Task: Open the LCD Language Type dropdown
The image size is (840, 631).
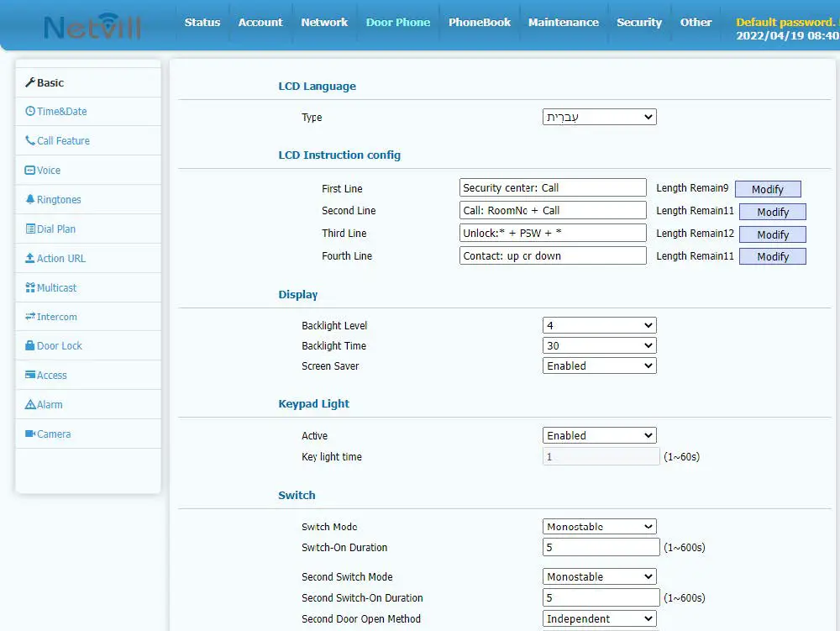Action: coord(599,118)
